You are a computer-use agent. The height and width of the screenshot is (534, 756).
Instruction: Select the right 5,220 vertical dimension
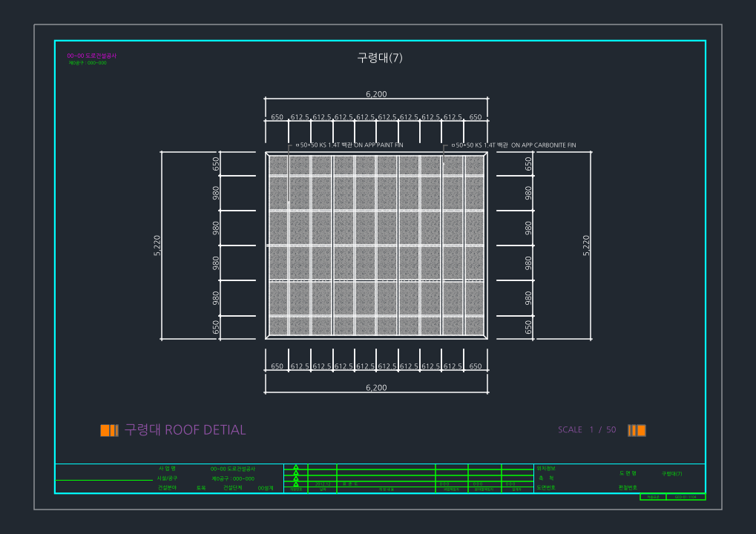(x=586, y=245)
